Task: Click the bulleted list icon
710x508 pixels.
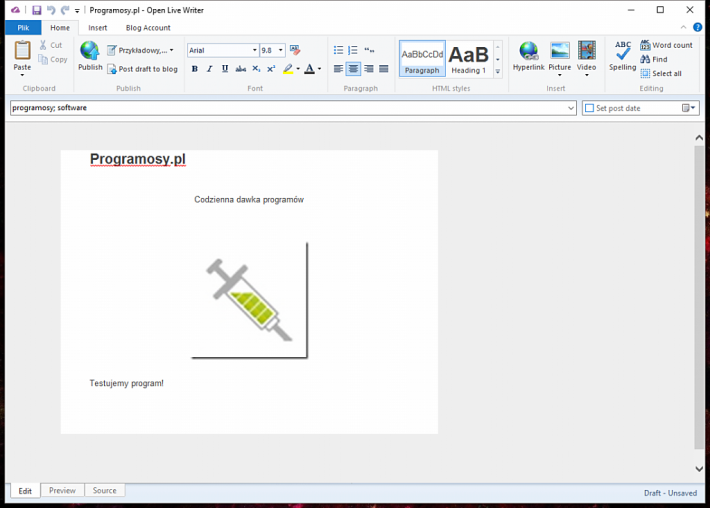Action: [338, 50]
